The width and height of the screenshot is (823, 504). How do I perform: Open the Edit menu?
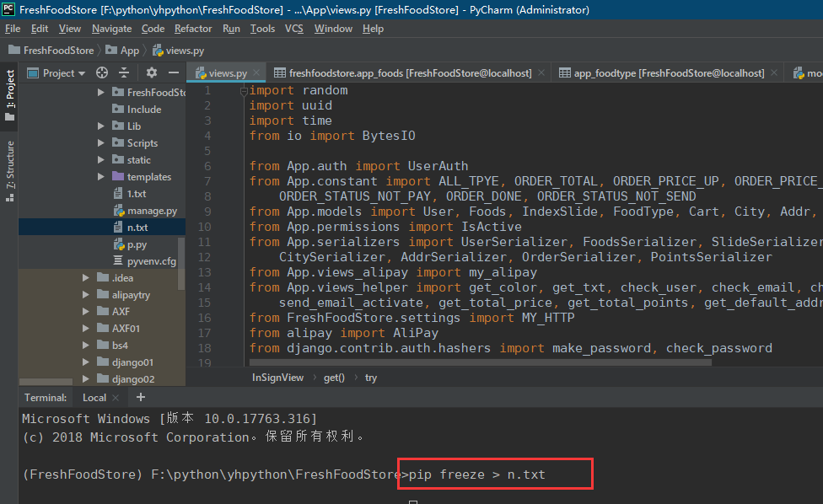[40, 29]
